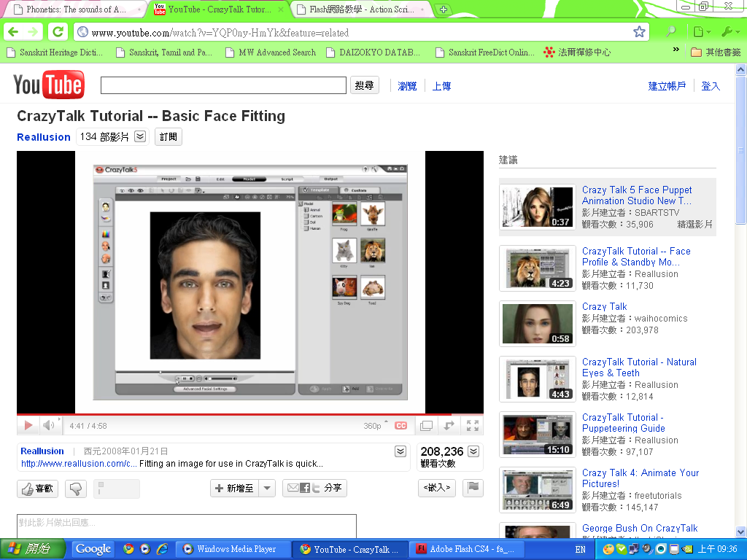This screenshot has height=560, width=747.
Task: Toggle the thumbs up like button
Action: click(37, 489)
